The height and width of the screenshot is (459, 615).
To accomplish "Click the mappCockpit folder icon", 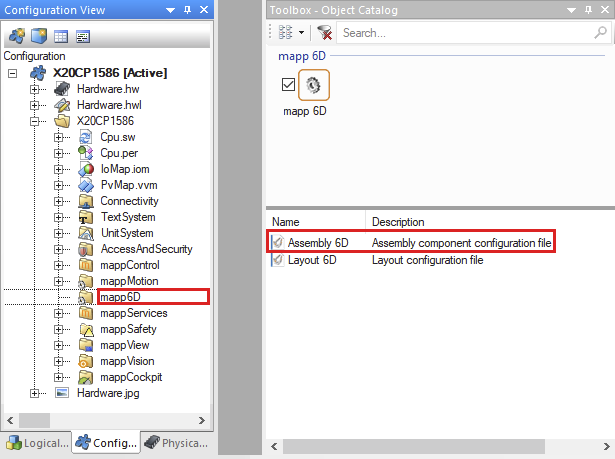I will coord(86,377).
